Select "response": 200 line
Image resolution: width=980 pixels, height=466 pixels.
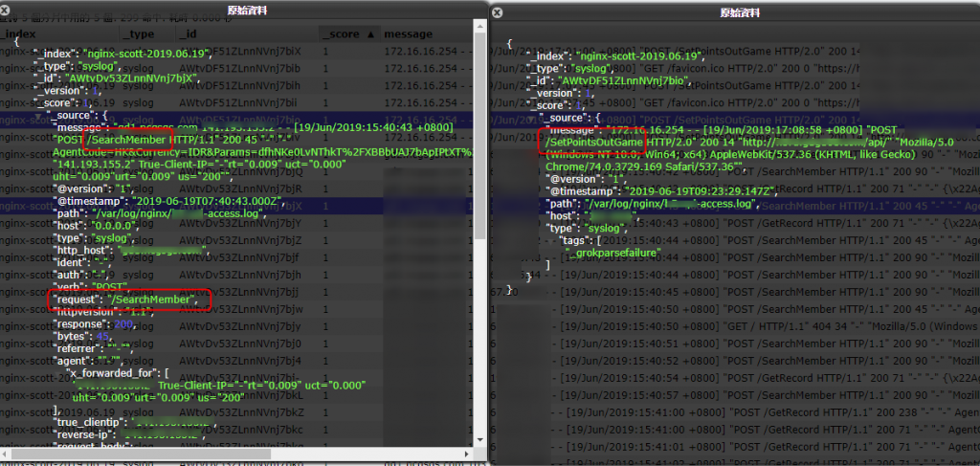pos(94,324)
